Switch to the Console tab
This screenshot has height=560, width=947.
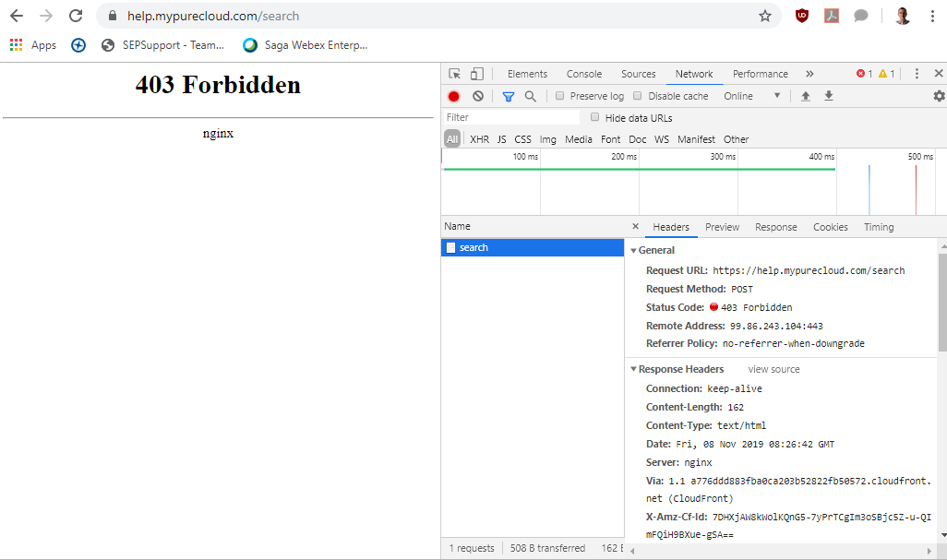pyautogui.click(x=584, y=74)
